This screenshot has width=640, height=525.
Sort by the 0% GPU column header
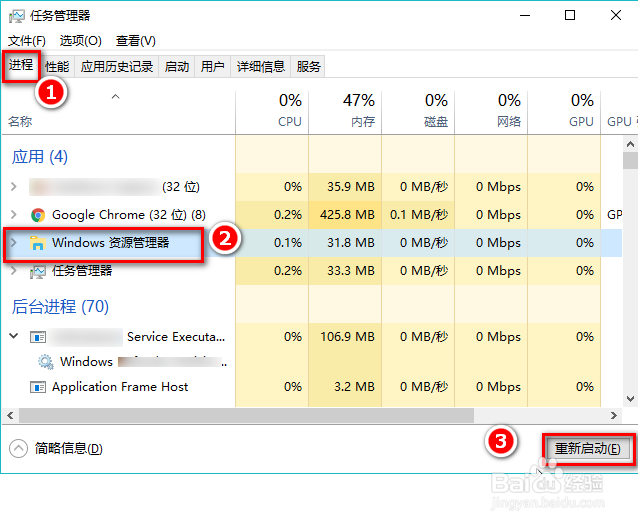point(564,112)
